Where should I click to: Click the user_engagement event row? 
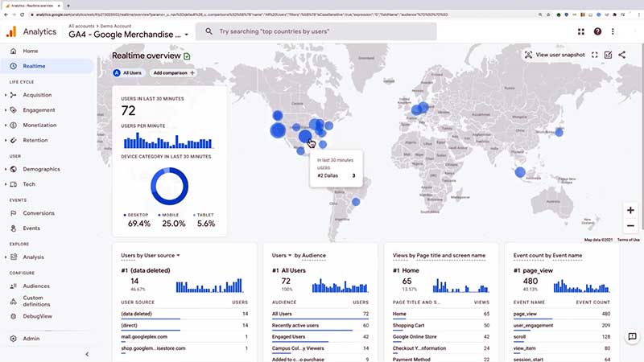[x=561, y=325]
